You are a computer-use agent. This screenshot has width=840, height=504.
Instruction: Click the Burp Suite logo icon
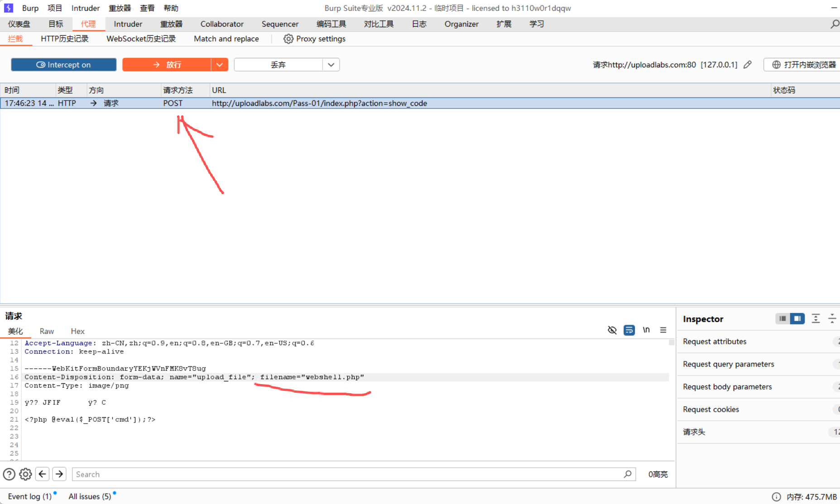click(9, 8)
